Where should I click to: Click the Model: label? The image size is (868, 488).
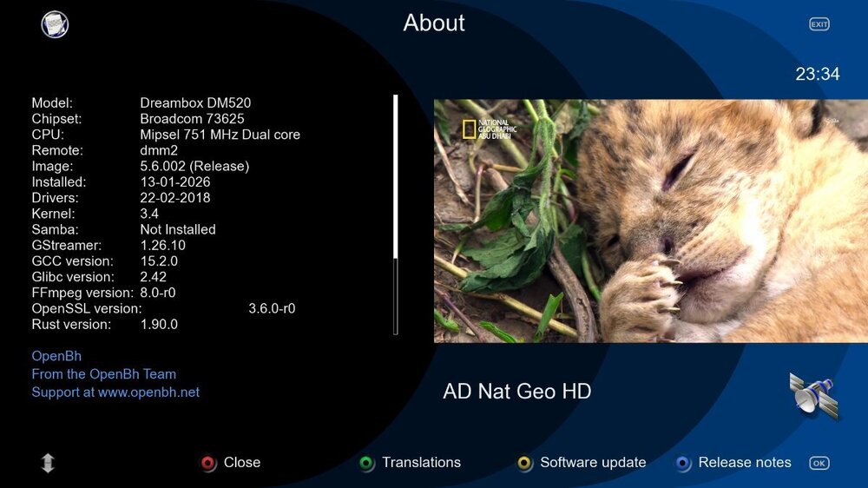coord(52,103)
